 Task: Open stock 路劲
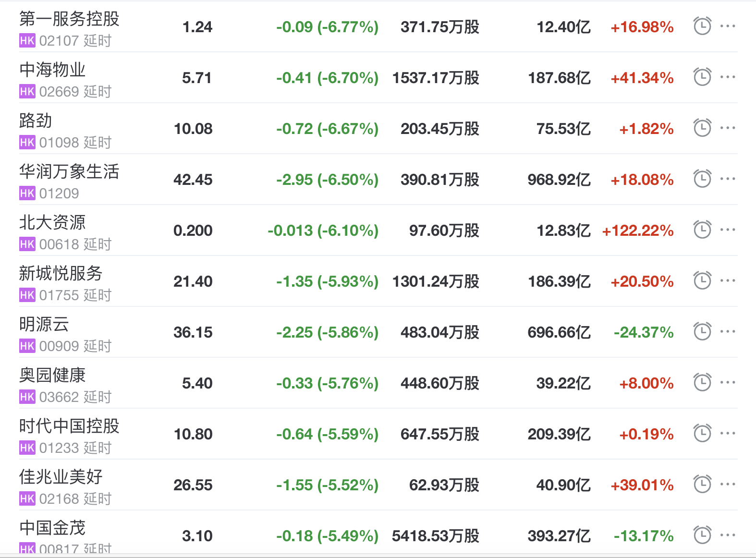[x=36, y=121]
